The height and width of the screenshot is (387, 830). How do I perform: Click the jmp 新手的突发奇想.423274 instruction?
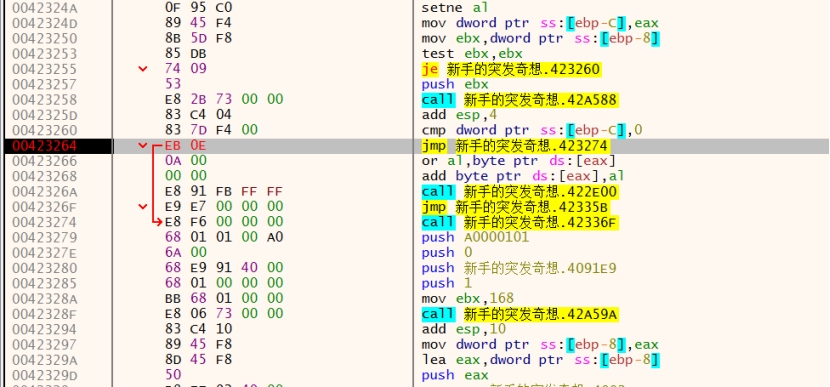click(x=516, y=146)
